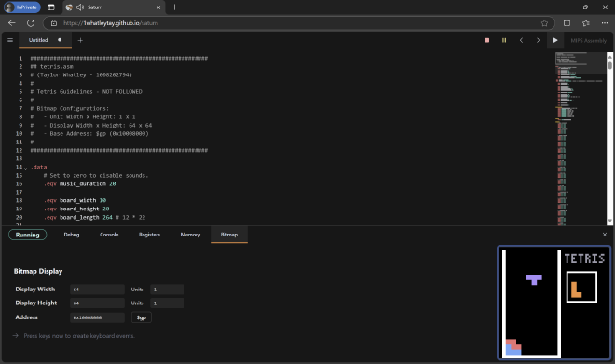Switch to the Memory tab

tap(190, 235)
